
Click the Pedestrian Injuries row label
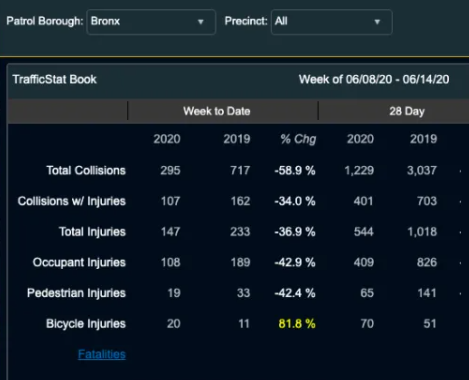(76, 293)
